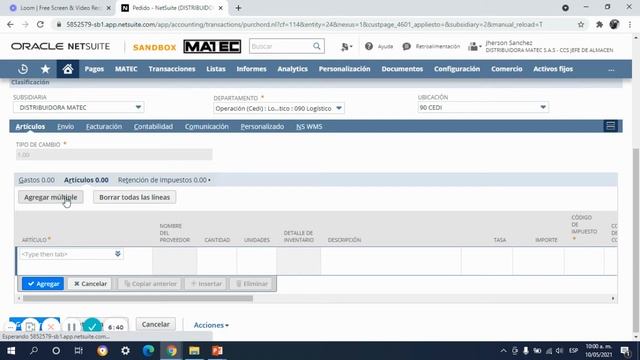The image size is (640, 360).
Task: Open the recent records clock icon
Action: click(23, 69)
